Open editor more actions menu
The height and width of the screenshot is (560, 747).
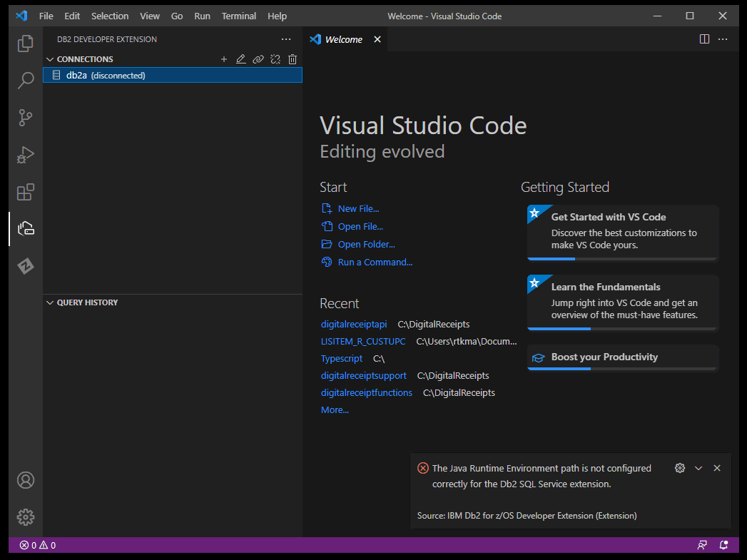click(723, 39)
